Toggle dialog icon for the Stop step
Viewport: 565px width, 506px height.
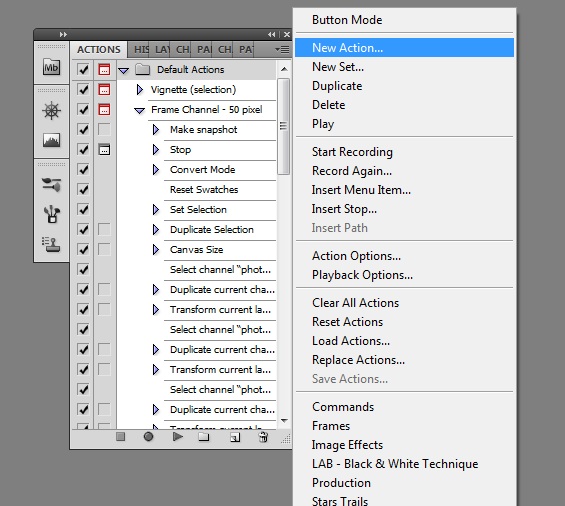point(104,149)
